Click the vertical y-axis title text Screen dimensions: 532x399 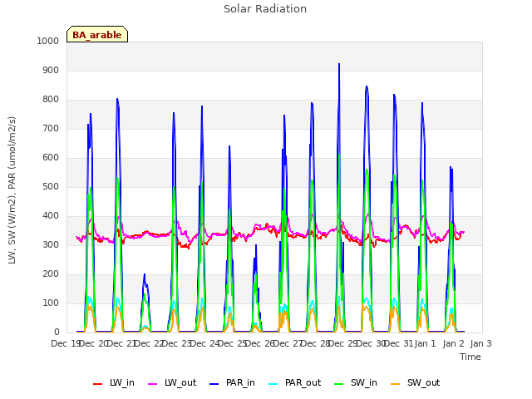12,190
